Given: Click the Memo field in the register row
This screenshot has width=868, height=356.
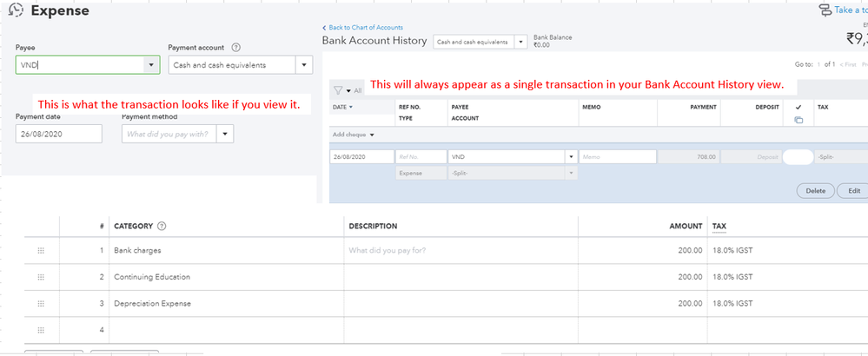Looking at the screenshot, I should pyautogui.click(x=618, y=157).
